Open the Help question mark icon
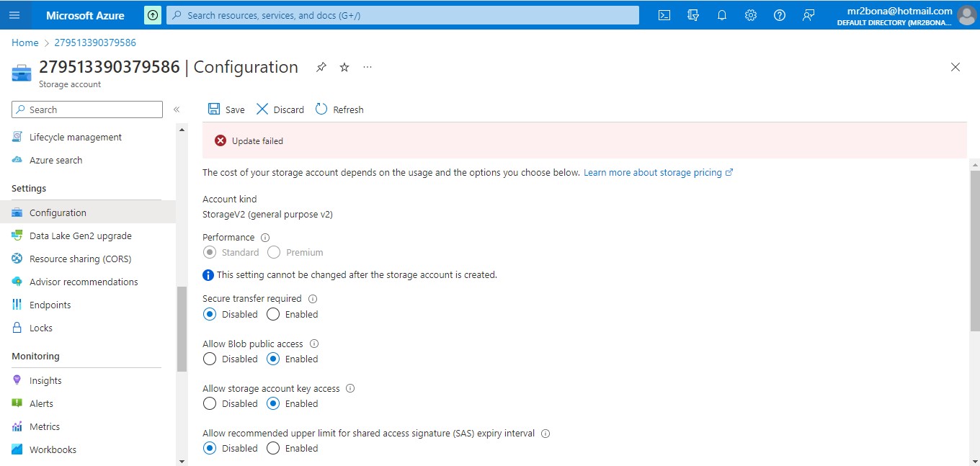 (779, 15)
